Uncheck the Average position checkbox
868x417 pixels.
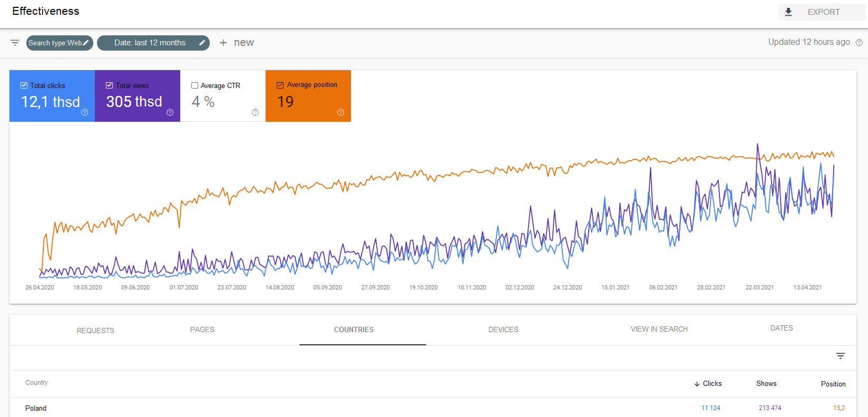click(280, 85)
